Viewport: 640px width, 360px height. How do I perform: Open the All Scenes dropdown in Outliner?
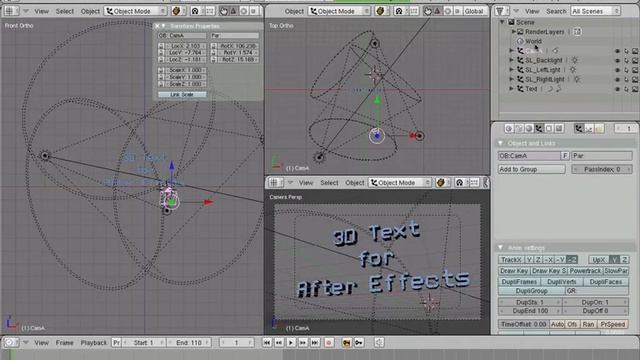(x=596, y=11)
